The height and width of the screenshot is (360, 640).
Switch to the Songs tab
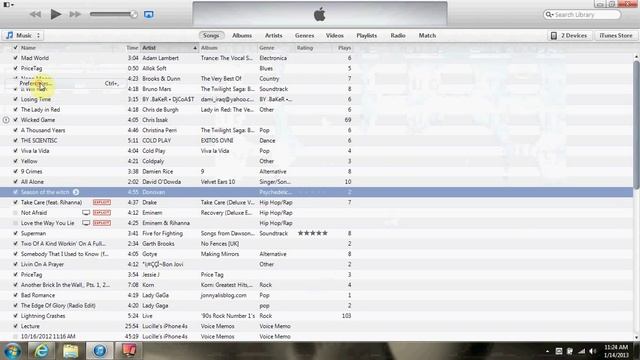pyautogui.click(x=211, y=36)
